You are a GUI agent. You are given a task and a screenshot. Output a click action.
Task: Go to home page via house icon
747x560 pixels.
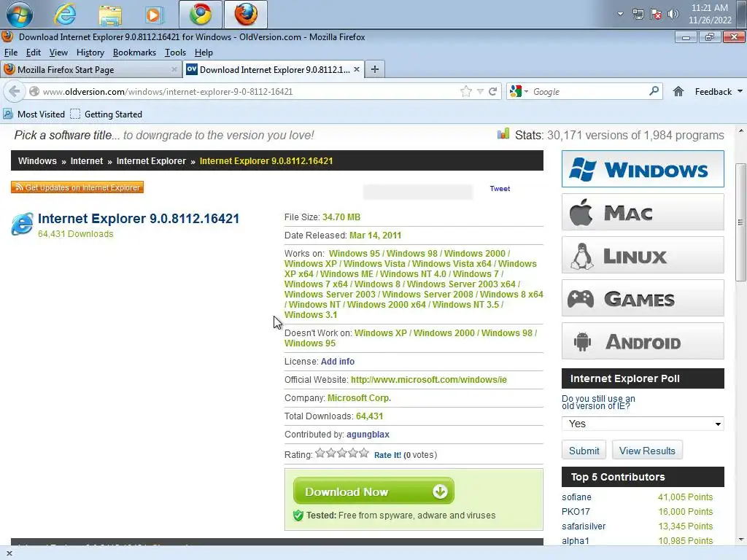pyautogui.click(x=678, y=91)
